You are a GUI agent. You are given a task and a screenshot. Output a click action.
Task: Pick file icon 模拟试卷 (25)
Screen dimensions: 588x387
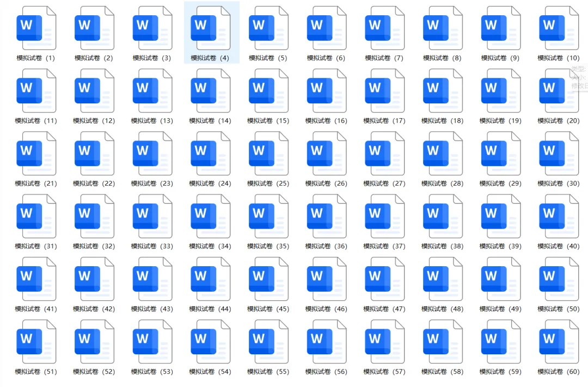click(269, 153)
